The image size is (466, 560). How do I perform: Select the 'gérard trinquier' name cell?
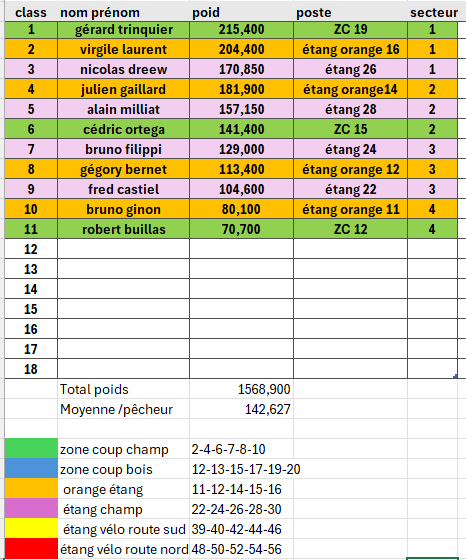(124, 30)
